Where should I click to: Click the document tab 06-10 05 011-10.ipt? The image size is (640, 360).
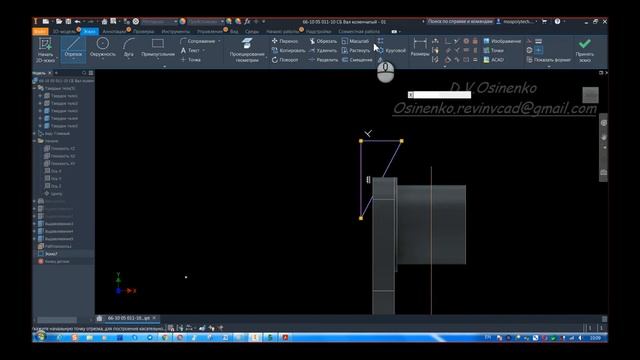point(129,318)
